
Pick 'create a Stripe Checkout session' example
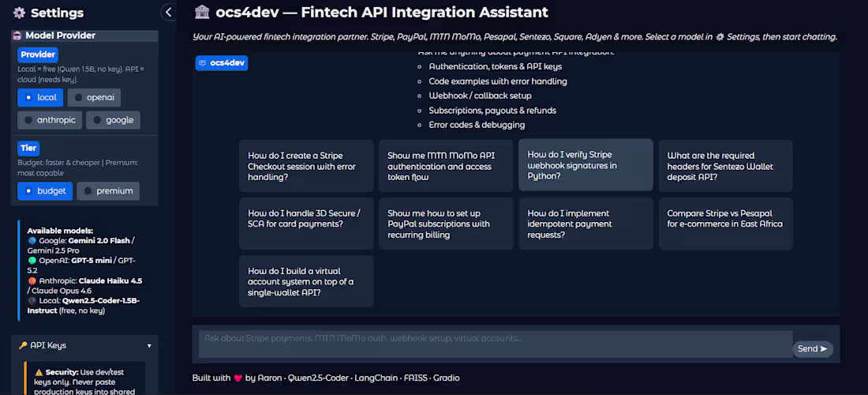(x=306, y=166)
